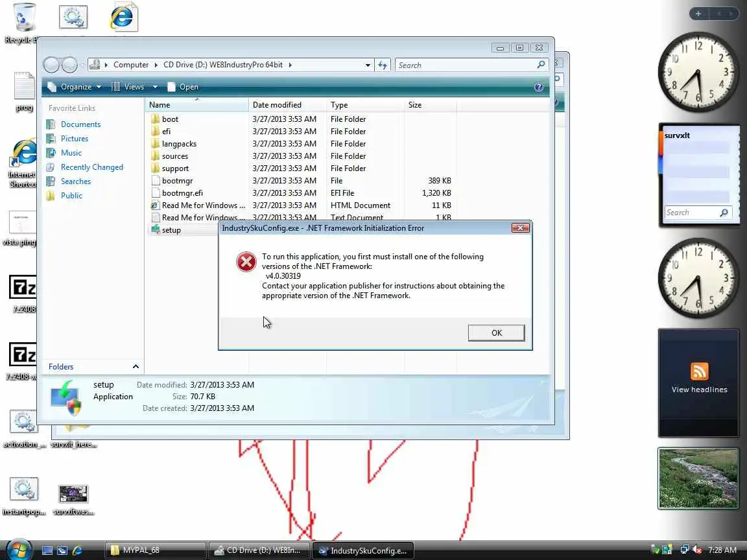Sort by Date modified column header

pyautogui.click(x=287, y=105)
